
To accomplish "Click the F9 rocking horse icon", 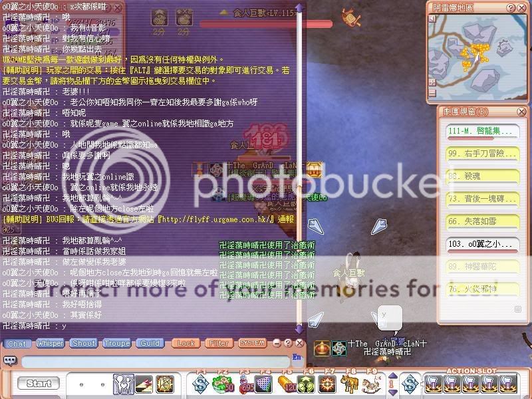I will [370, 384].
